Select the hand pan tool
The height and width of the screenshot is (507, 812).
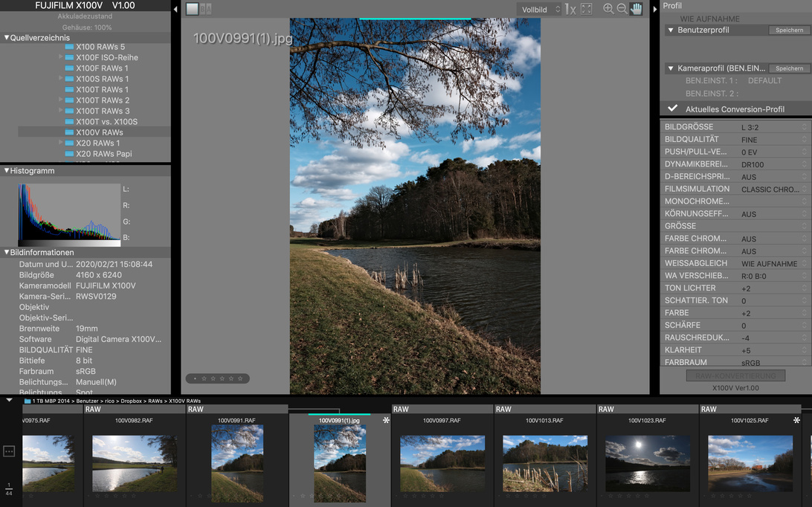(637, 9)
